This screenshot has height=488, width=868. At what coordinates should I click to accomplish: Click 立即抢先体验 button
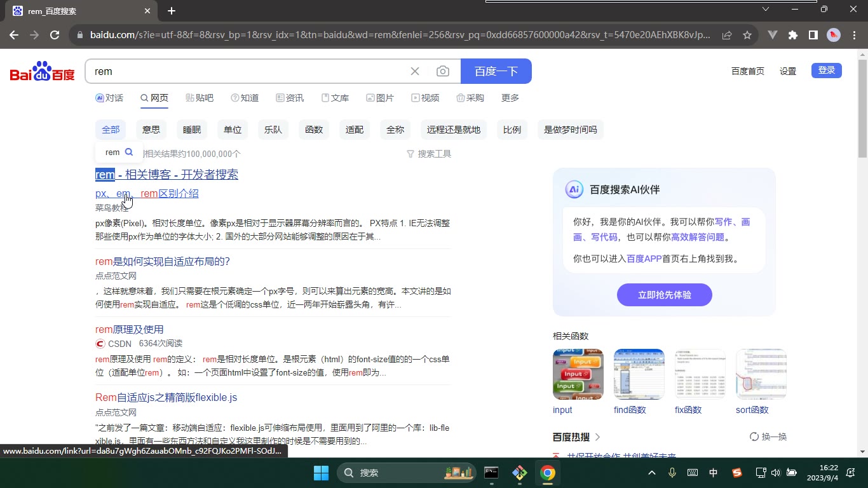(x=665, y=295)
